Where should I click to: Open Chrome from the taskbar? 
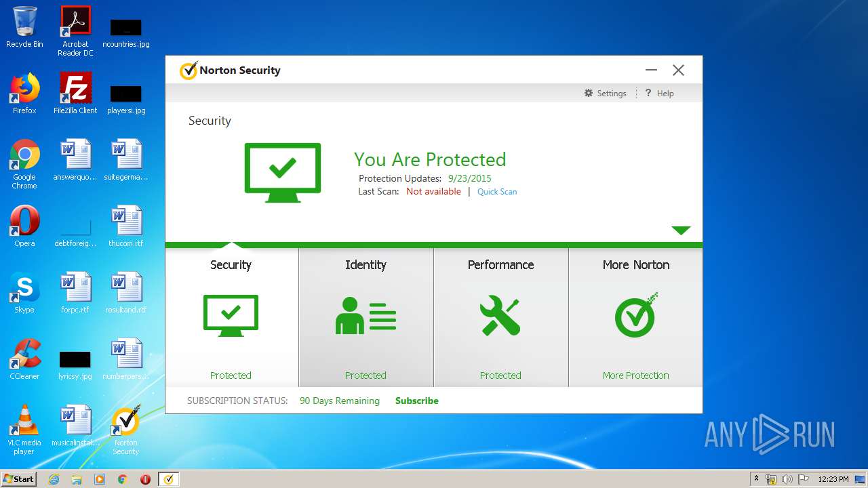(x=123, y=479)
